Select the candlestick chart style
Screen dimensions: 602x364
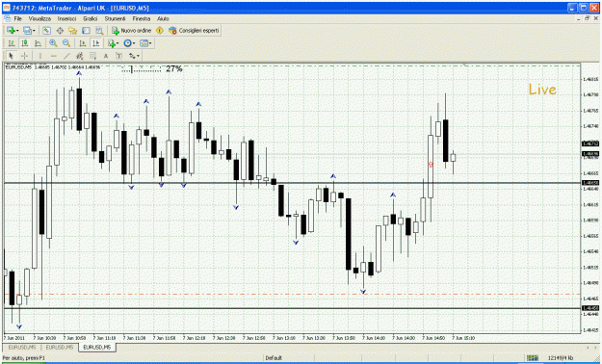25,43
